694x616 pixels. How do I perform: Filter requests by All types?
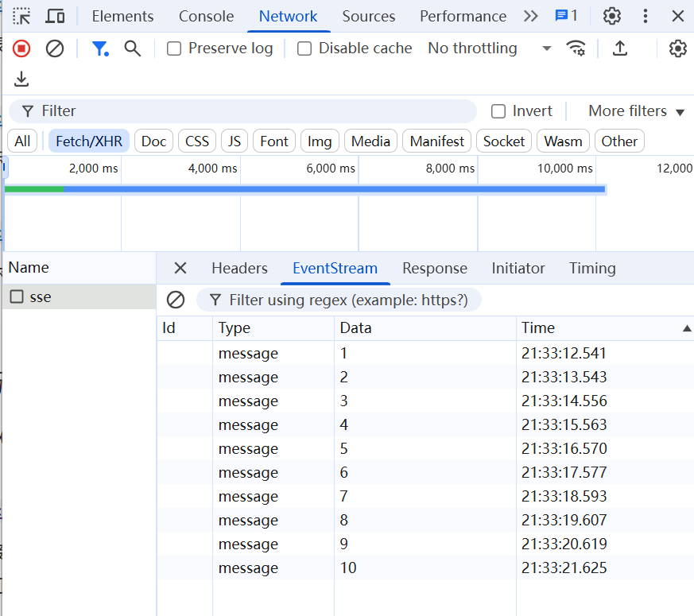point(22,141)
